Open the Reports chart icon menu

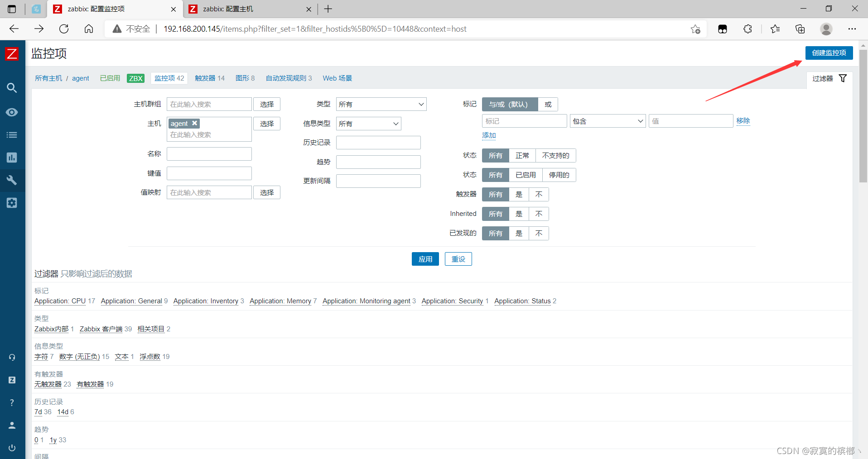[12, 158]
